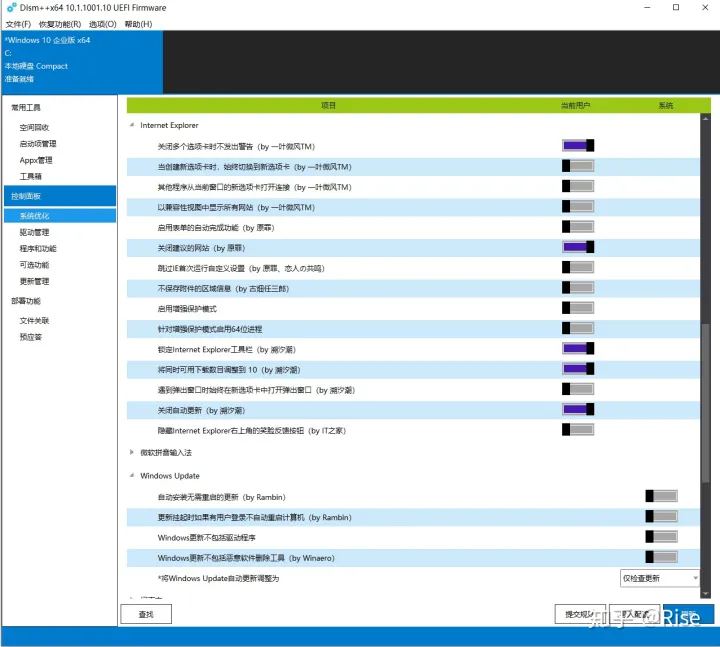
Task: Open the 选项(O) menu
Action: 102,24
